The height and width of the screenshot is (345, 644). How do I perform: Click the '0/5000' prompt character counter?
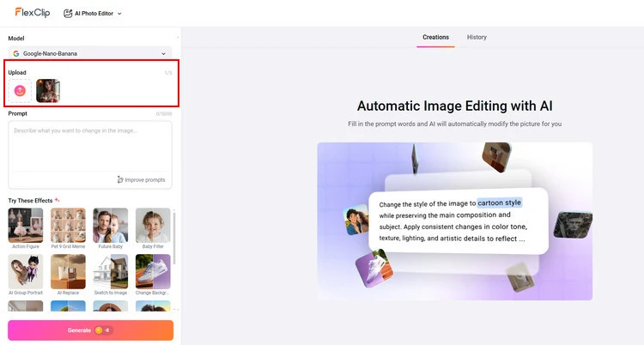tap(164, 114)
